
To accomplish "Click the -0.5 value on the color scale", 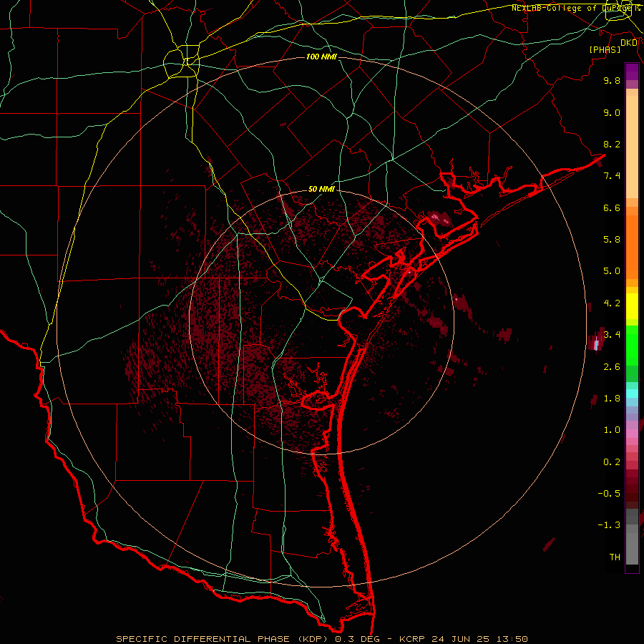I will 609,494.
